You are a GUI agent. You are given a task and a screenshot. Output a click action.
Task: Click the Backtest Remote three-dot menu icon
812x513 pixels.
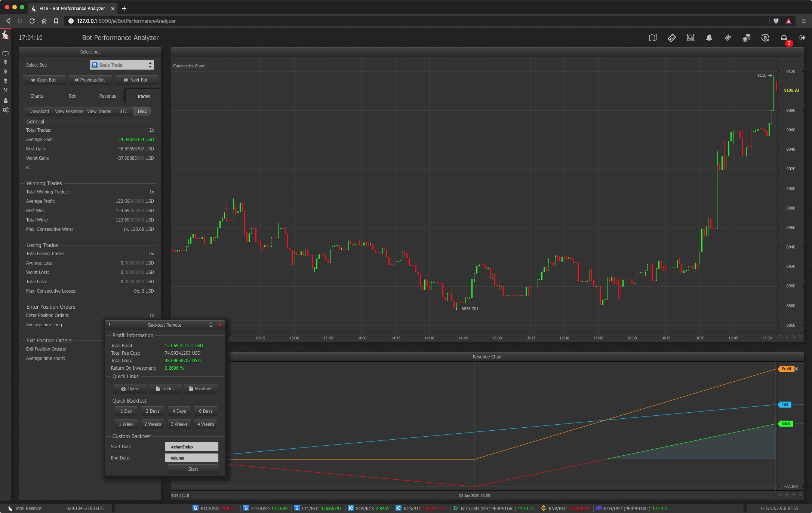(x=110, y=325)
